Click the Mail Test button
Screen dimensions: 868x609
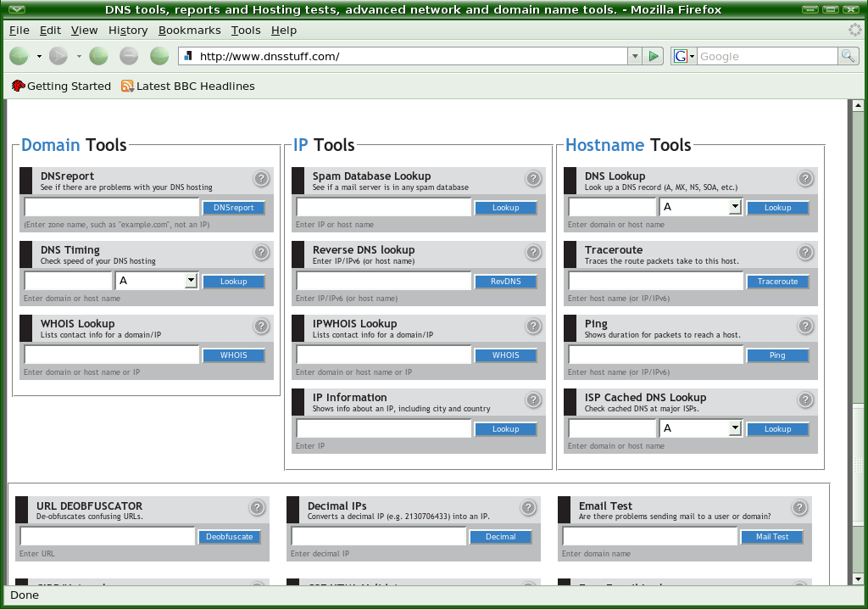772,536
